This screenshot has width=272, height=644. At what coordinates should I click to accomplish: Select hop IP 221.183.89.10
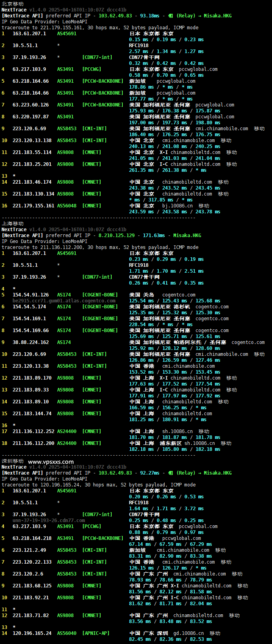(31, 402)
